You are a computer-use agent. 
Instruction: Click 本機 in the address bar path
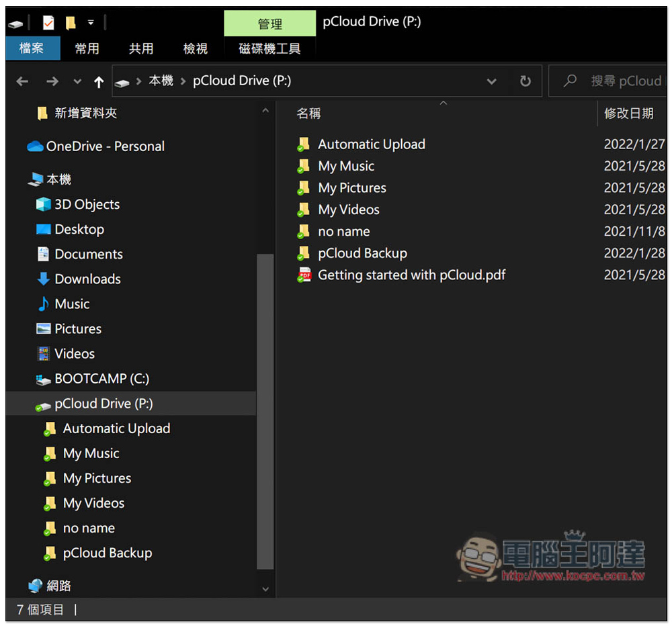161,81
